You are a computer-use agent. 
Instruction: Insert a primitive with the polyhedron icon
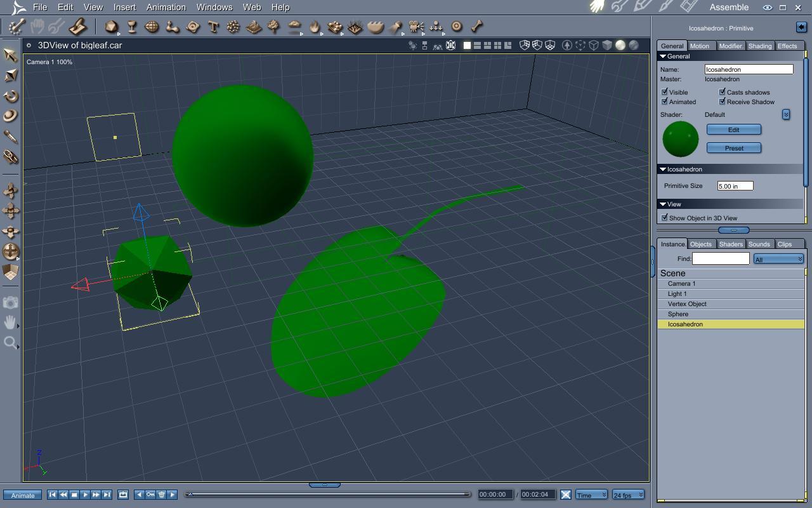[x=112, y=27]
